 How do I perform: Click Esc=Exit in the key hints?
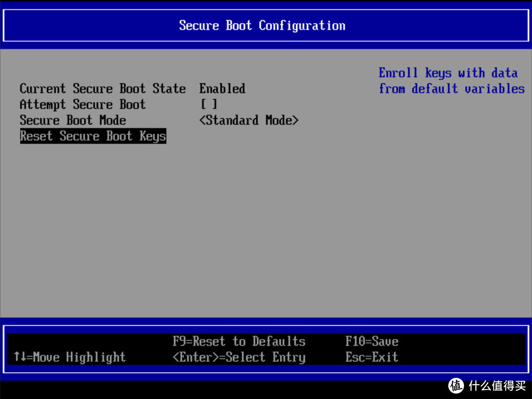(372, 357)
